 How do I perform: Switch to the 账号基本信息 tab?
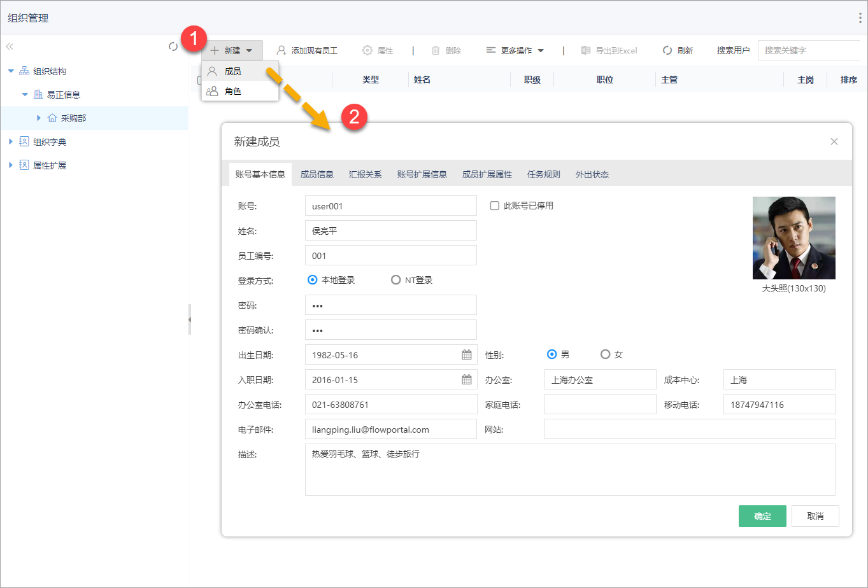260,174
